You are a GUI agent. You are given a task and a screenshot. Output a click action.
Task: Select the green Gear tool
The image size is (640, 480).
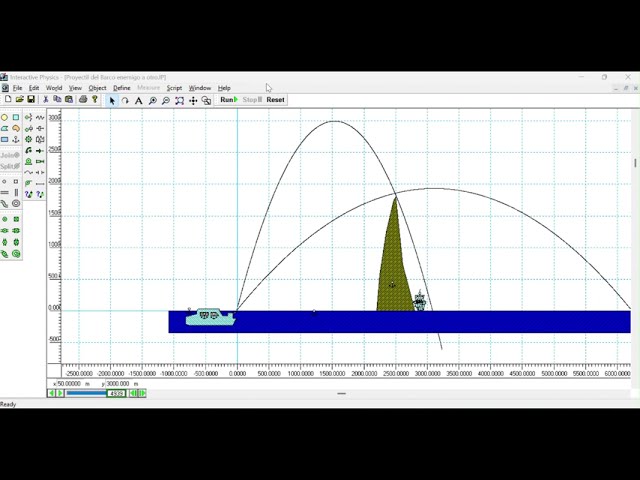click(29, 140)
